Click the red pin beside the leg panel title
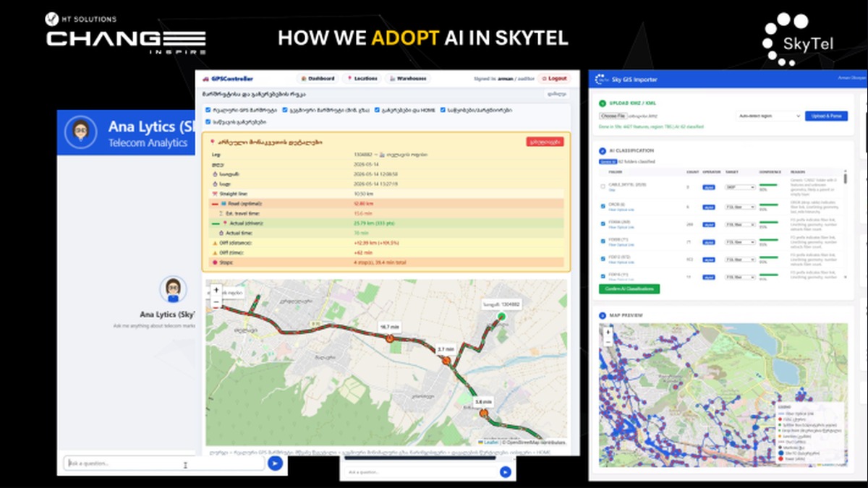The image size is (868, 488). tap(211, 142)
